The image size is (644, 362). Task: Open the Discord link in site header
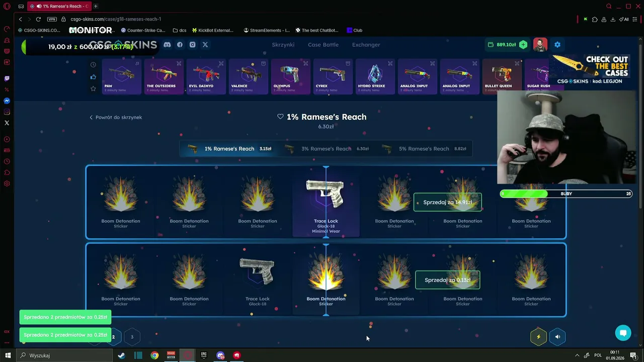click(x=167, y=45)
